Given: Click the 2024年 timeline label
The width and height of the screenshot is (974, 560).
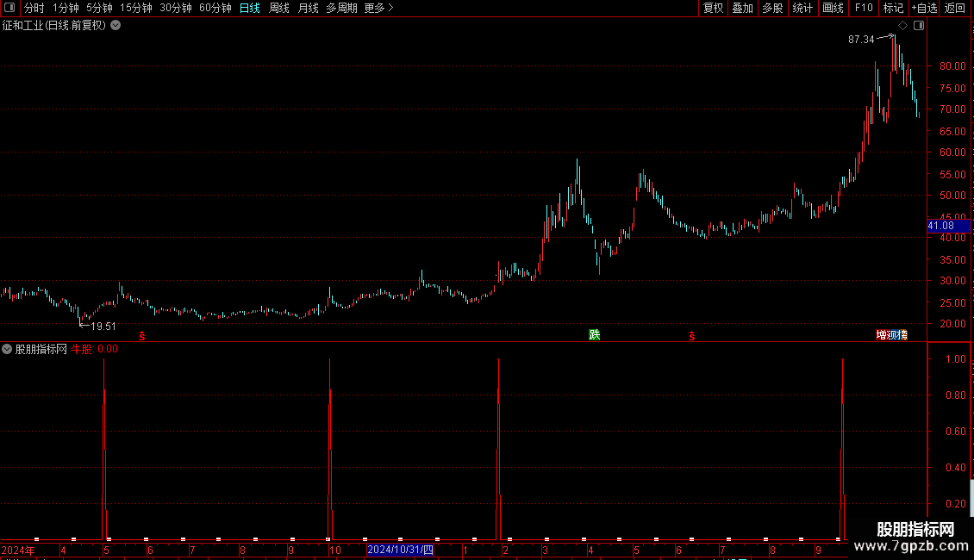Looking at the screenshot, I should click(18, 550).
